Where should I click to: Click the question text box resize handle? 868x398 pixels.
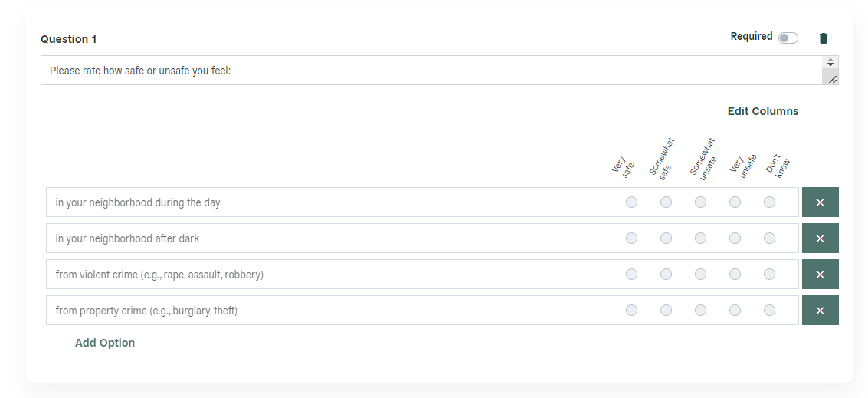point(832,80)
